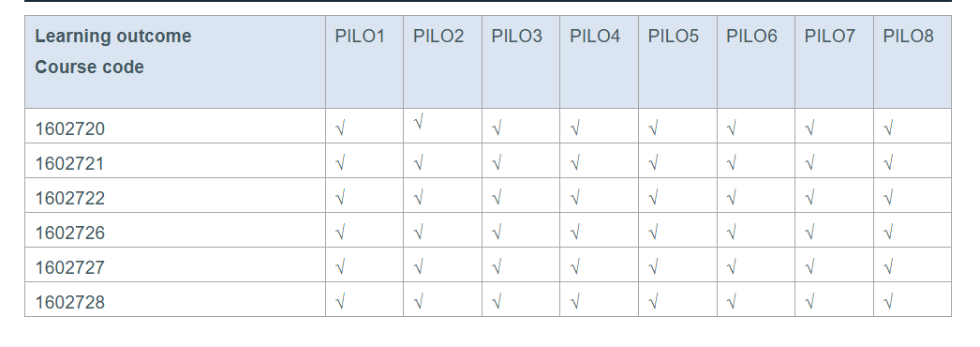Click the PILO6 column header
The height and width of the screenshot is (347, 980).
pos(752,37)
